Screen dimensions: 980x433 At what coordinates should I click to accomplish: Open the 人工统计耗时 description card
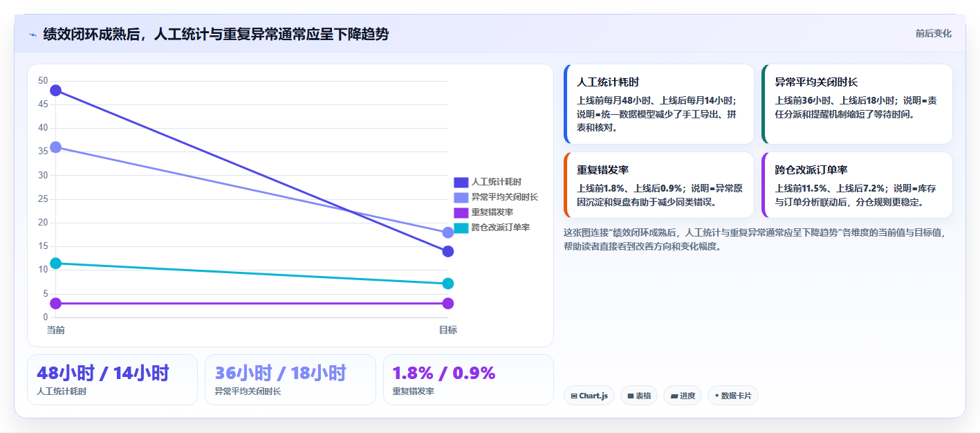(659, 104)
